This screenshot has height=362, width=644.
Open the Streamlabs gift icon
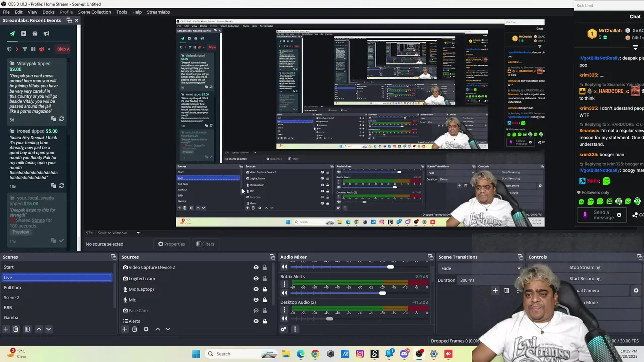(x=35, y=34)
